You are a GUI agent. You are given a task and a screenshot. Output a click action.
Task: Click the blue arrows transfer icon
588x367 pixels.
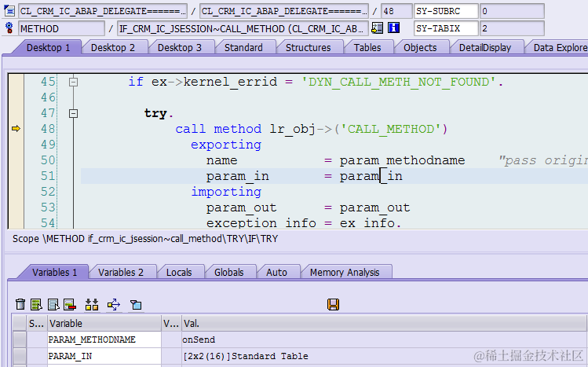tap(114, 304)
